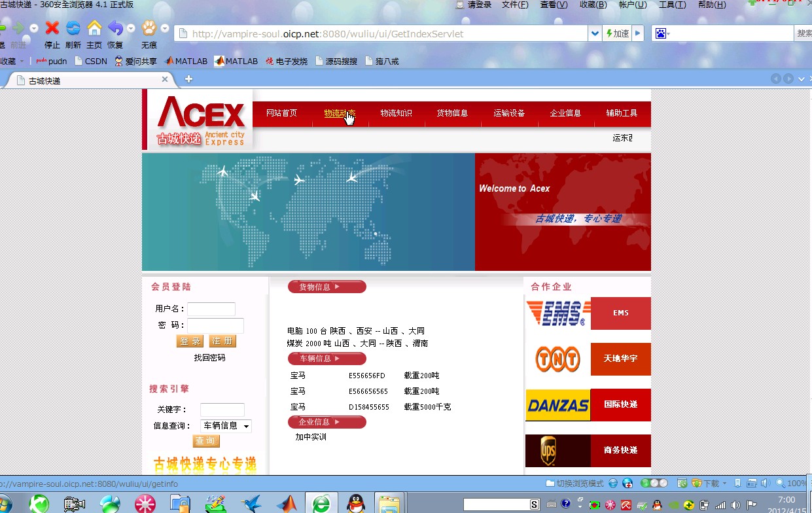Click the QQ penguin taskbar icon
The image size is (812, 513).
[356, 503]
